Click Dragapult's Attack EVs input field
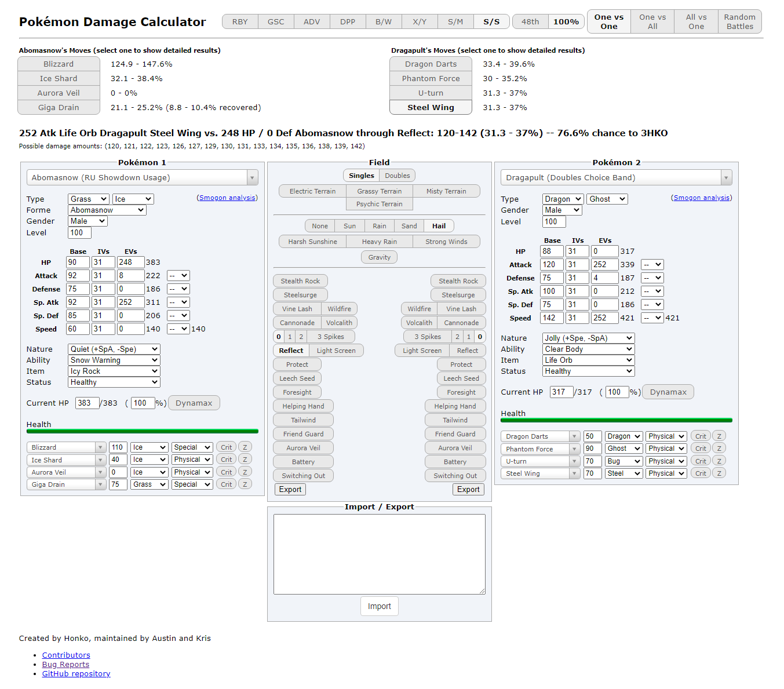This screenshot has height=689, width=784. [x=605, y=265]
